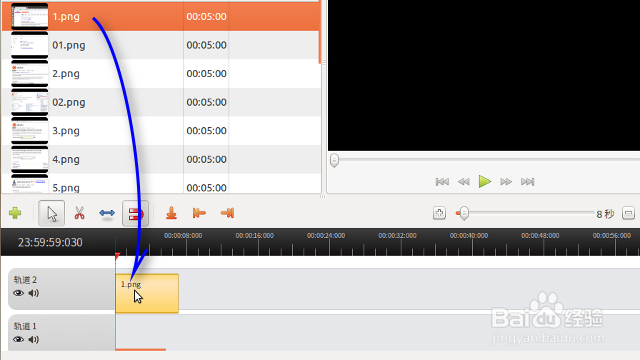Click the red playhead marker
The height and width of the screenshot is (360, 640).
point(117,256)
